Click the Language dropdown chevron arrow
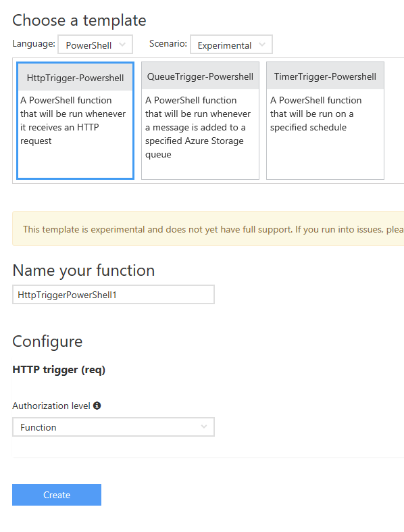 (x=122, y=45)
